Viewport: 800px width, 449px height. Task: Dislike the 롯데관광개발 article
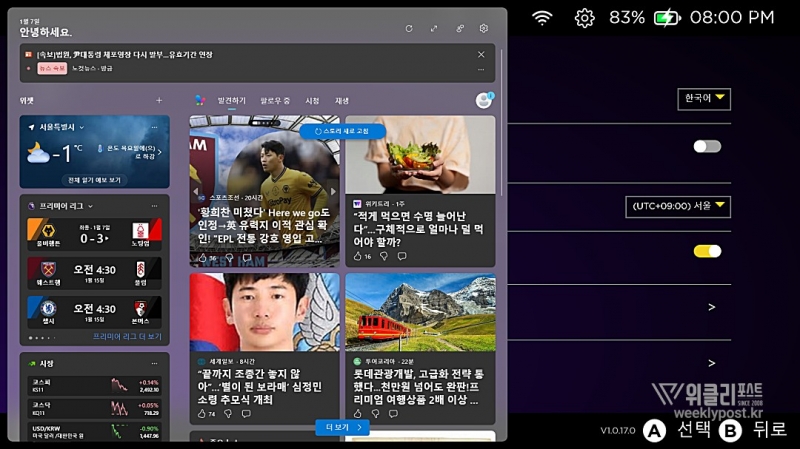click(376, 414)
